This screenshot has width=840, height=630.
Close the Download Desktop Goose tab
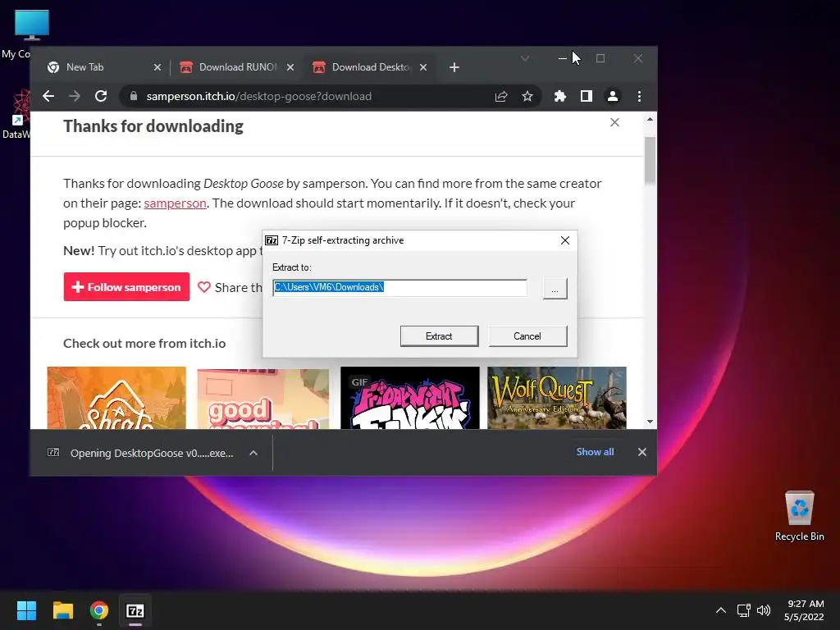tap(423, 67)
